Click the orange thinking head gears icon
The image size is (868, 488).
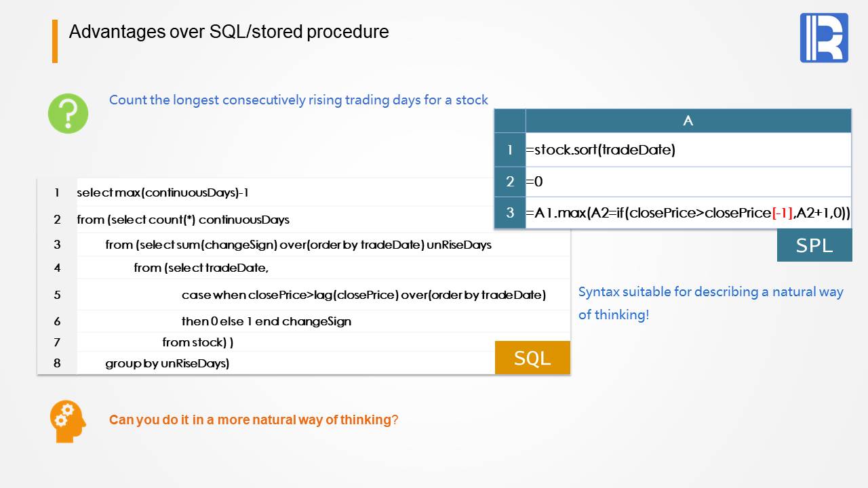(x=68, y=422)
